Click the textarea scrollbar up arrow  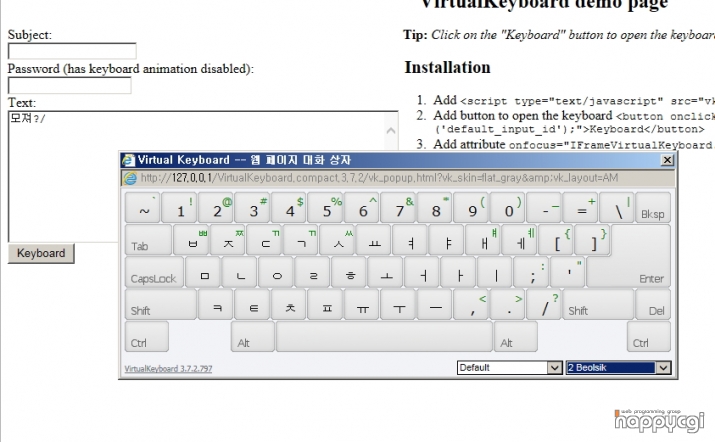390,130
